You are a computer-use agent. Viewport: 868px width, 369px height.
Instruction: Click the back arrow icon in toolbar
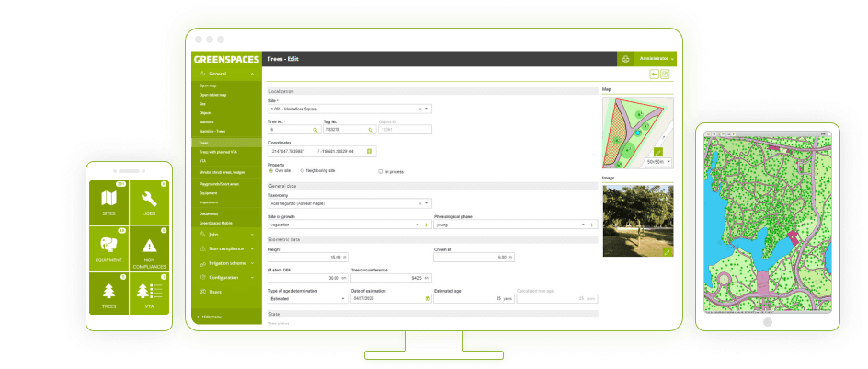point(655,75)
